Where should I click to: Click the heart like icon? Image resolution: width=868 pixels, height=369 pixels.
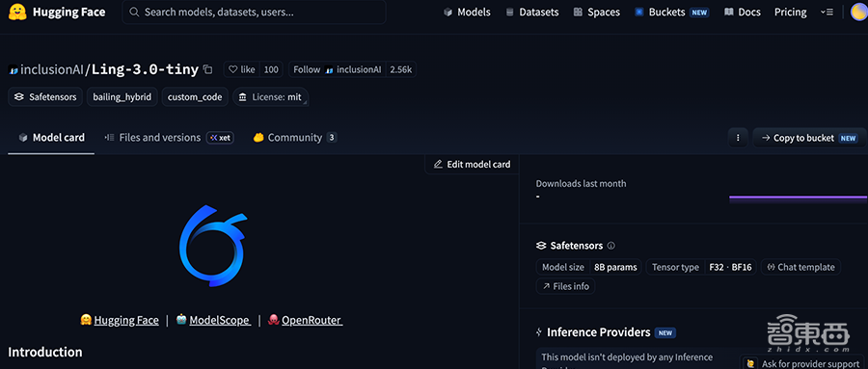(233, 69)
